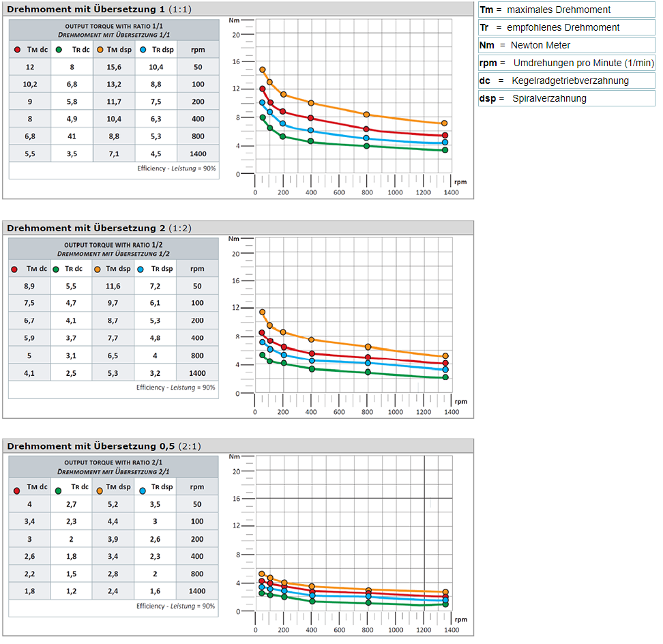
Task: Click the red 1400 rpm data point in 1:1 chart
Action: coord(445,136)
